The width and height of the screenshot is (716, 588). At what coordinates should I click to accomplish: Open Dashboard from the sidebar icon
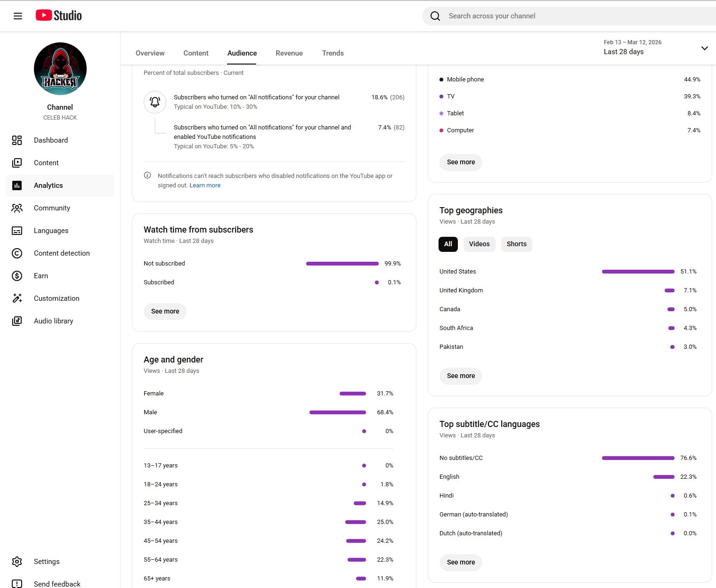[17, 140]
